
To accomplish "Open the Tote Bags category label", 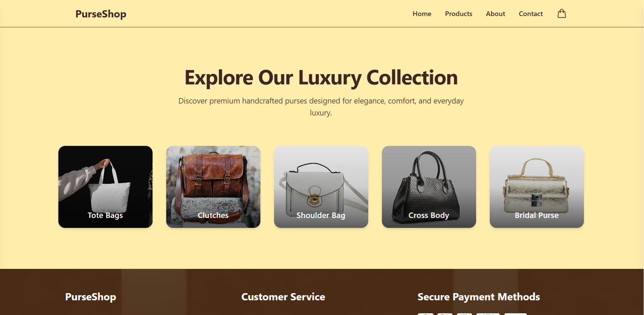I will (x=105, y=215).
